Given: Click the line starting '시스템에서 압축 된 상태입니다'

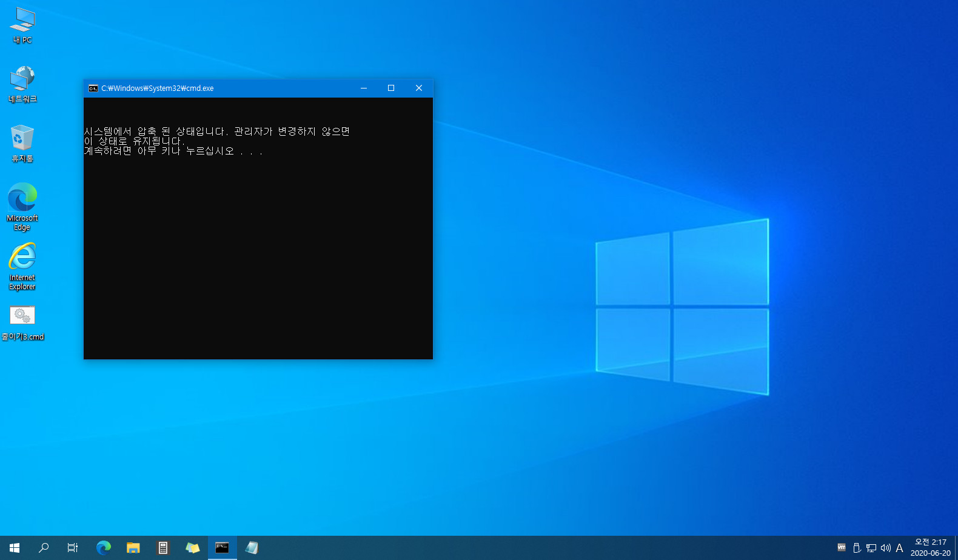Looking at the screenshot, I should tap(217, 132).
